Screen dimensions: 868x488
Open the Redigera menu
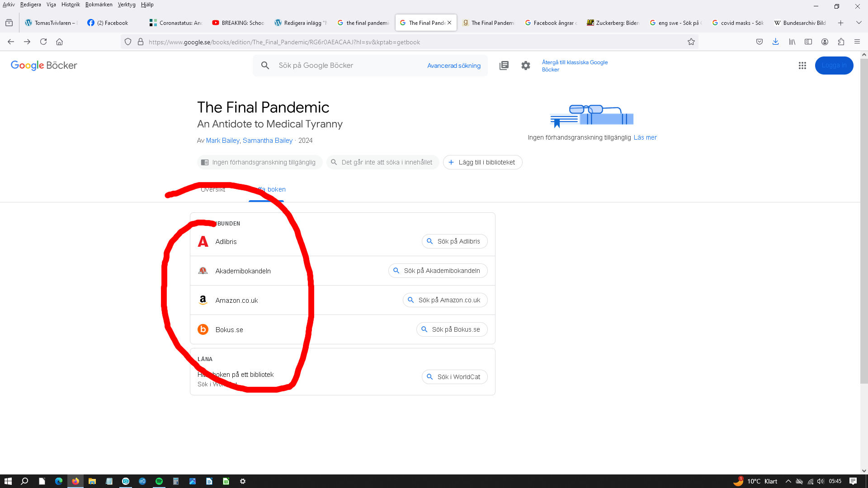pyautogui.click(x=31, y=5)
